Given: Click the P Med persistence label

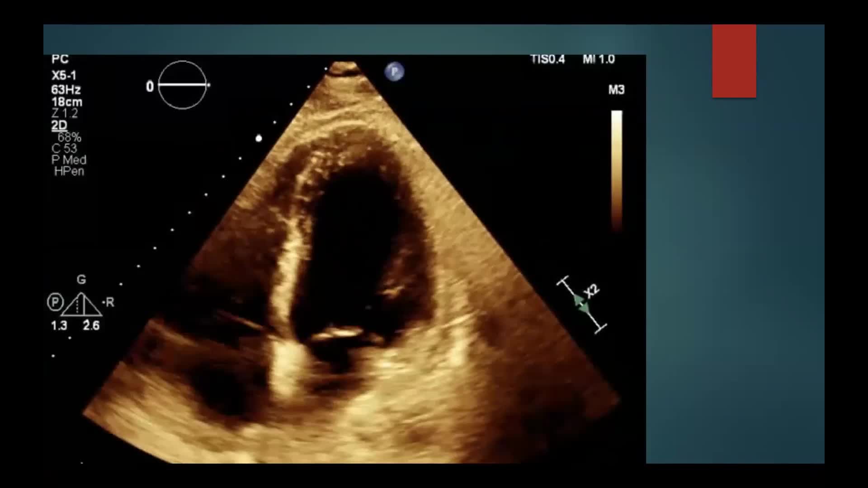Looking at the screenshot, I should [x=69, y=160].
